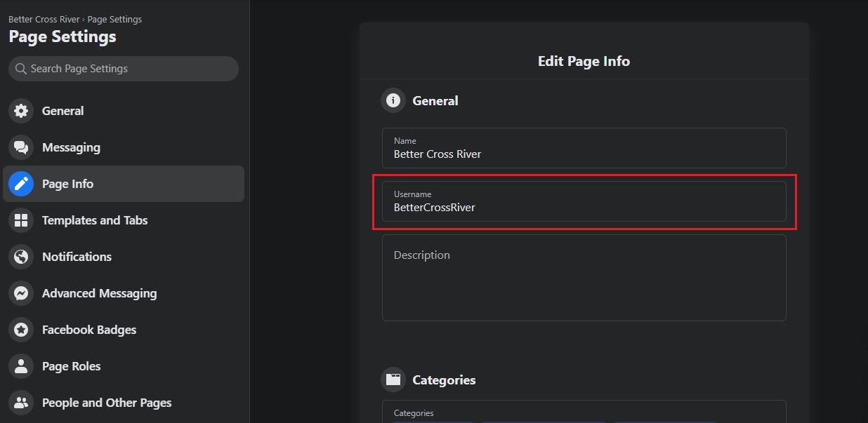Click into the Description text area

pos(584,278)
